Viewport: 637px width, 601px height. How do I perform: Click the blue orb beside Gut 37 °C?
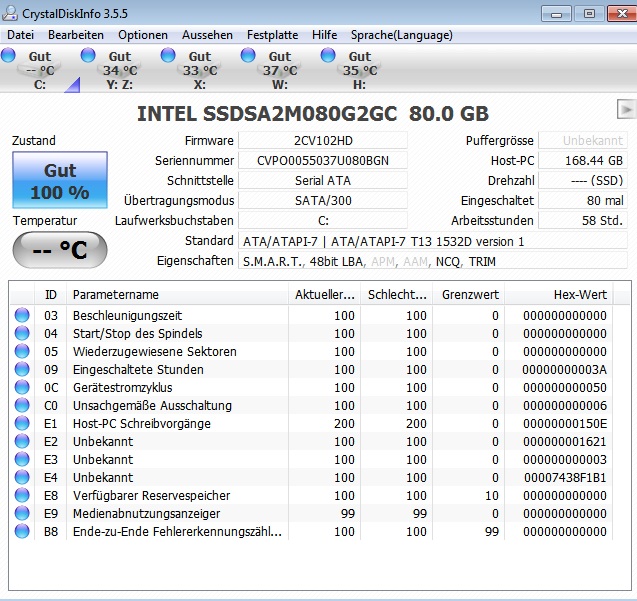tap(248, 55)
